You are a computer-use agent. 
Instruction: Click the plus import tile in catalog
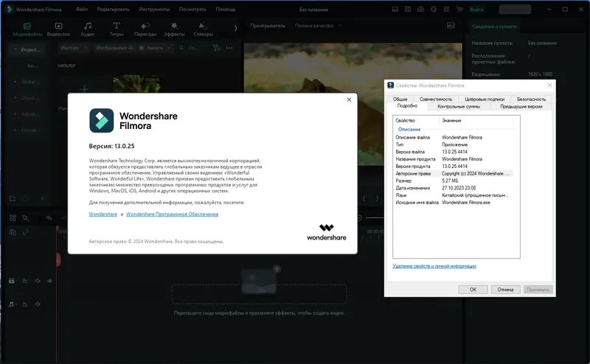coord(84,88)
